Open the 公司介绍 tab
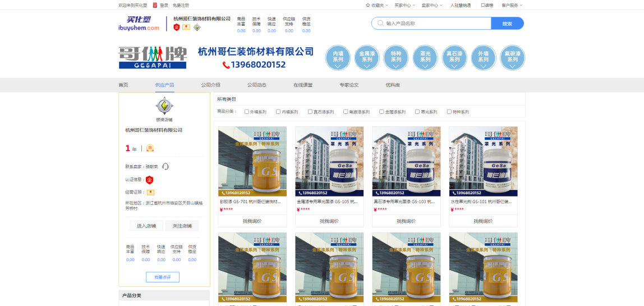 click(211, 85)
